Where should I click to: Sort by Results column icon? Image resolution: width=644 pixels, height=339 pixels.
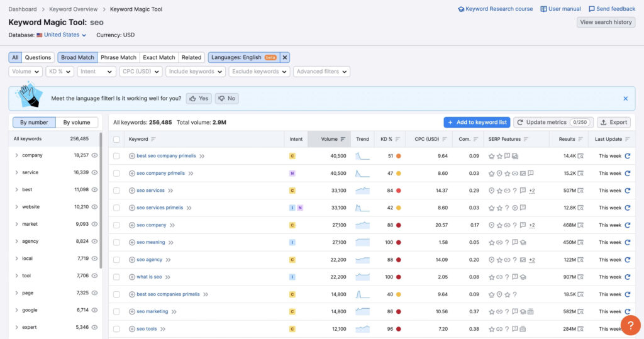coord(580,139)
